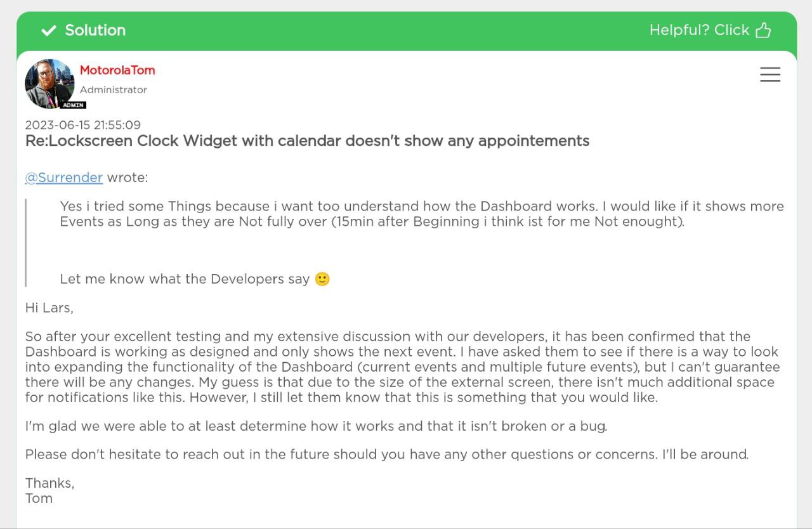
Task: Click the 'Thanks, Tom' signature
Action: point(49,491)
